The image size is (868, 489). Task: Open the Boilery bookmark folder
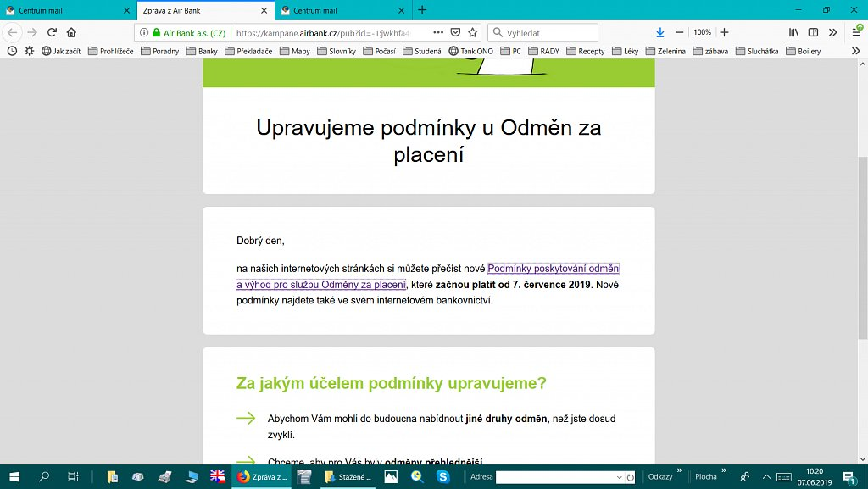804,51
